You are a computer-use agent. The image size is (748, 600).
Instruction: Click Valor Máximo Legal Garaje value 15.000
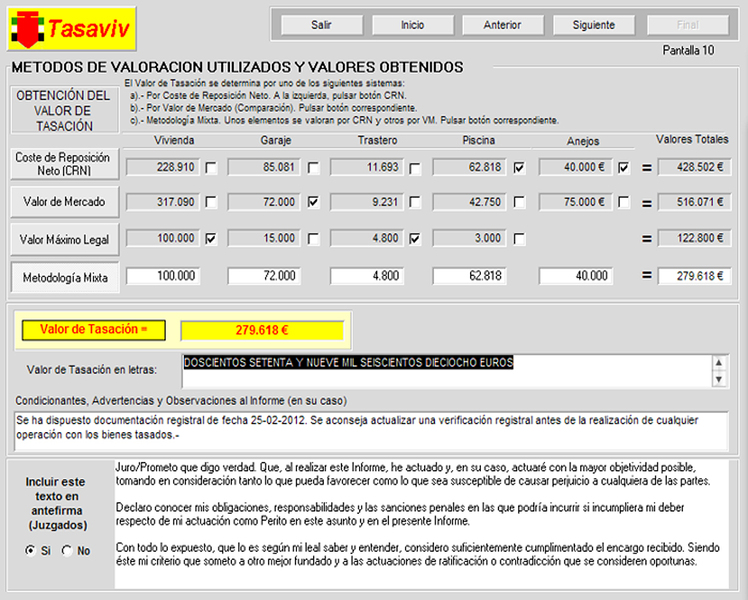pyautogui.click(x=264, y=238)
